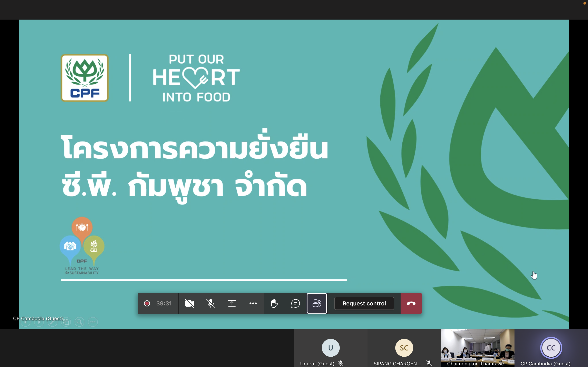Select the CP Cambodia (Guest) participant tile
588x367 pixels.
[551, 348]
